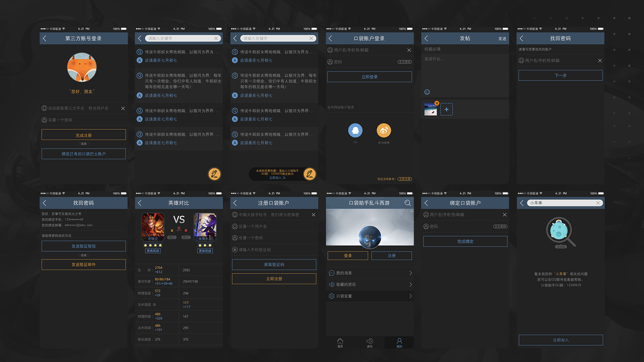Go back from the 绑定口袋账户 screen

click(x=426, y=203)
